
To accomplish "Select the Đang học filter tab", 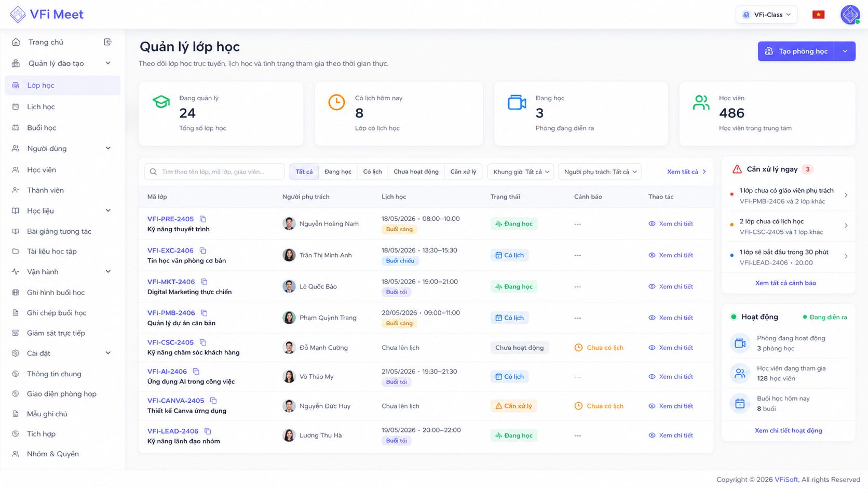I will coord(338,172).
